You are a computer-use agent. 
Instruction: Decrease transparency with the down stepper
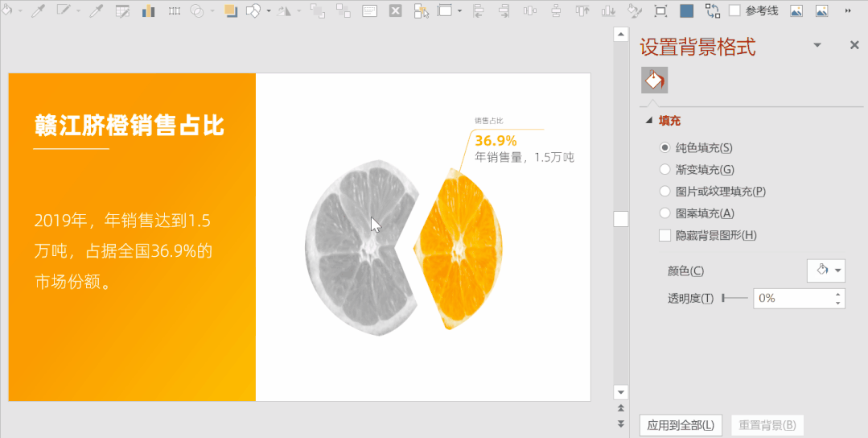(838, 304)
